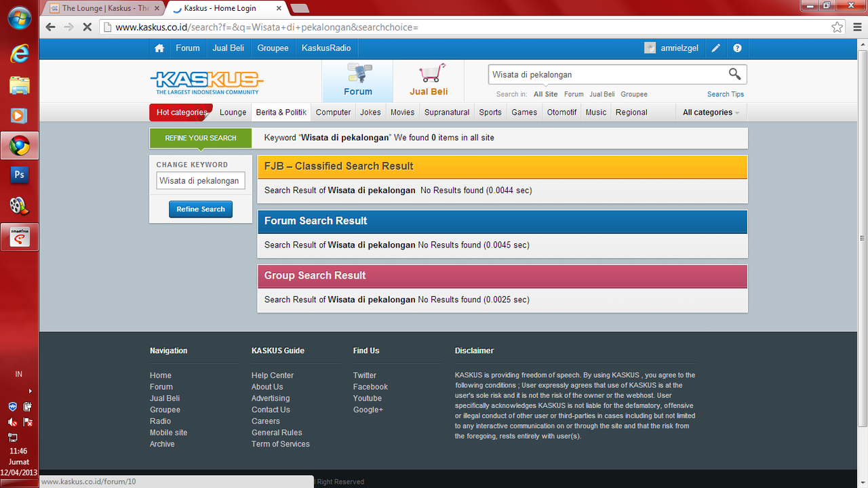This screenshot has width=868, height=488.
Task: Open Otomotif category
Action: click(x=562, y=113)
